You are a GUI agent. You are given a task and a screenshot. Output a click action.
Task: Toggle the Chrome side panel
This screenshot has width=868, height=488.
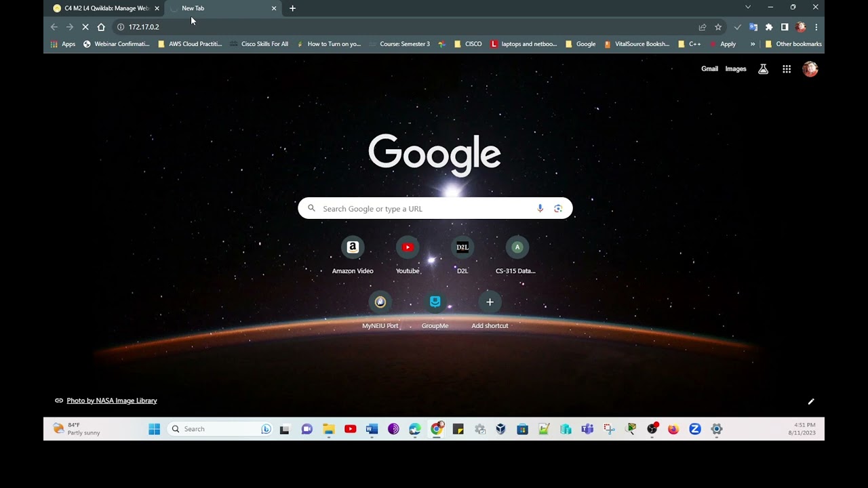785,27
